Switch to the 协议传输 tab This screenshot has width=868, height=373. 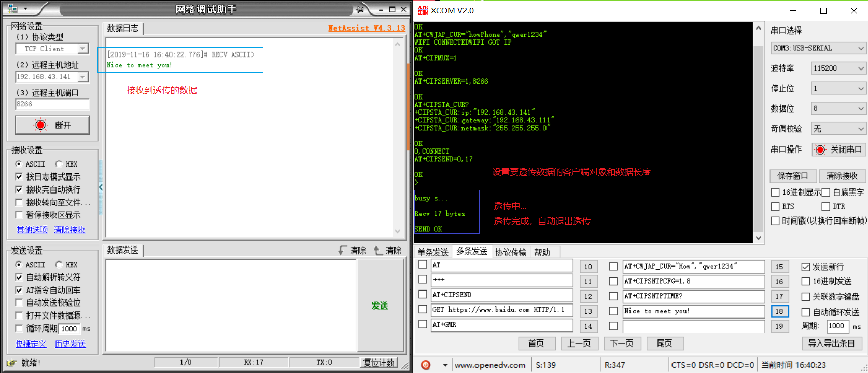coord(511,252)
